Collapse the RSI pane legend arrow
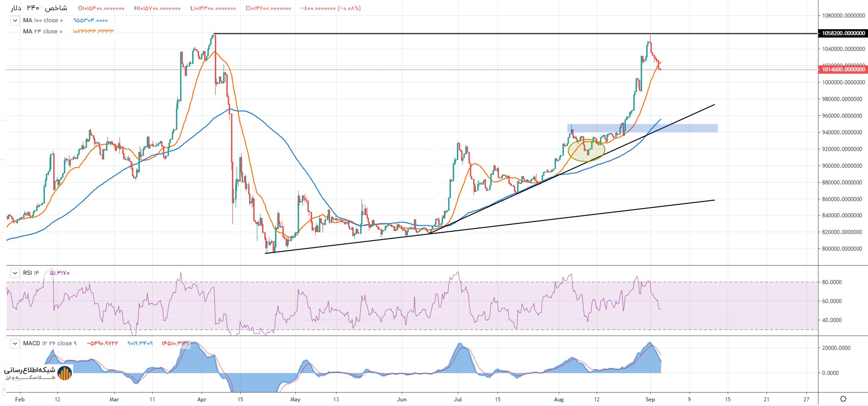Image resolution: width=868 pixels, height=406 pixels. (x=15, y=273)
